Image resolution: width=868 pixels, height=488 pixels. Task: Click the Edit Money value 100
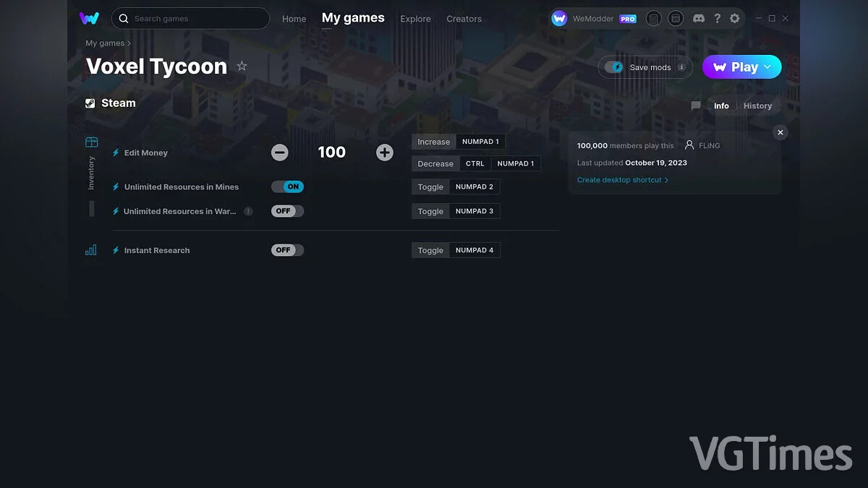click(332, 153)
